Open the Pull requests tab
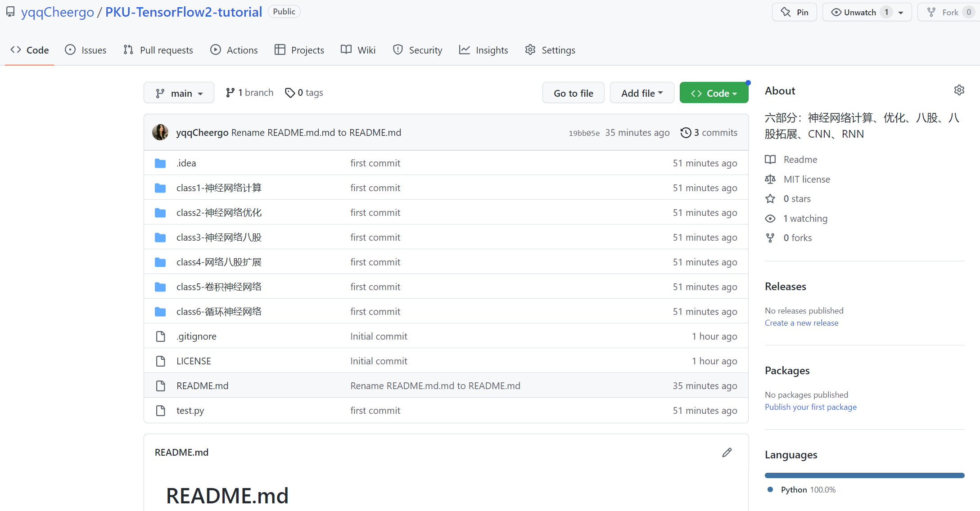 point(158,50)
